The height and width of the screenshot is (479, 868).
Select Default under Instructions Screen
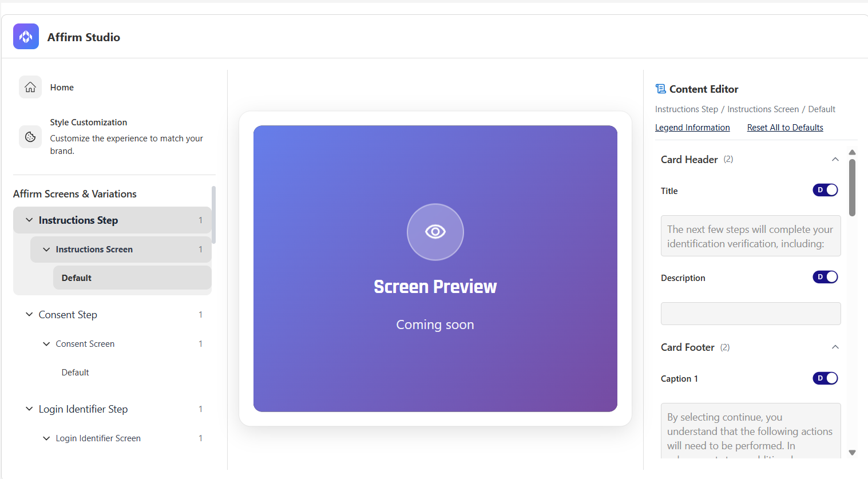(77, 278)
